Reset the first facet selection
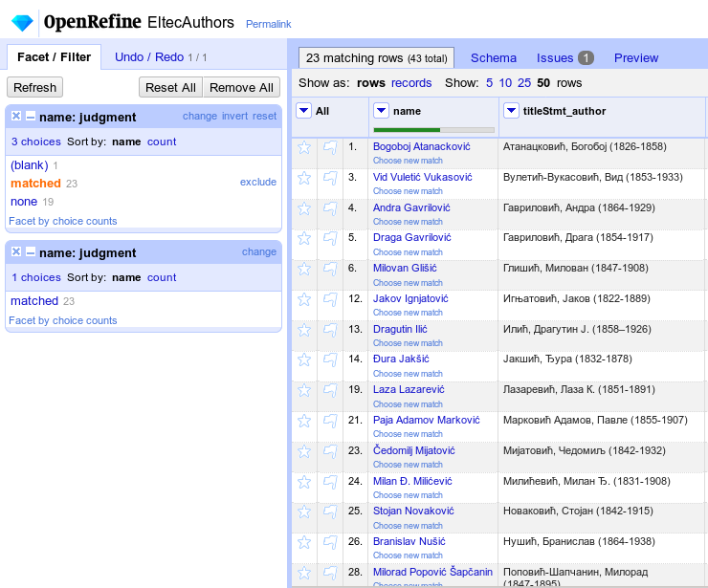This screenshot has height=588, width=708. (x=264, y=116)
